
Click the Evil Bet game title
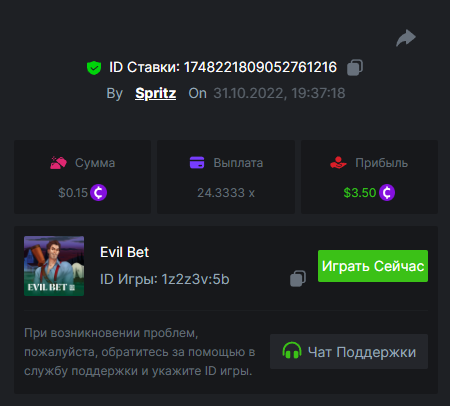click(124, 252)
